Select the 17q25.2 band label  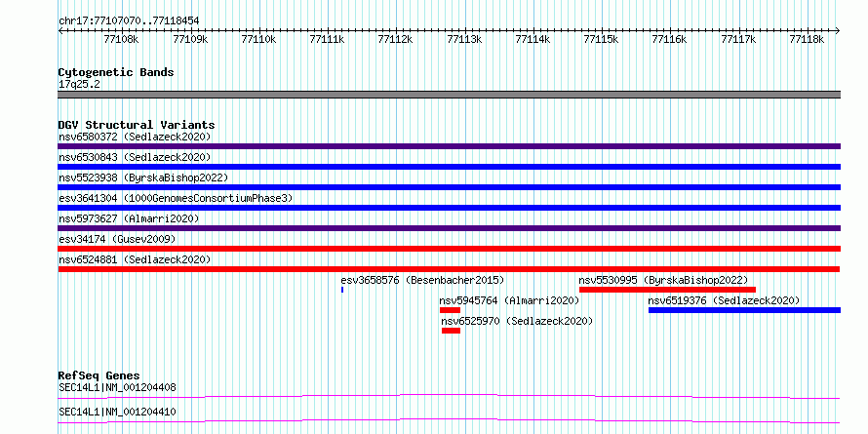click(x=80, y=85)
